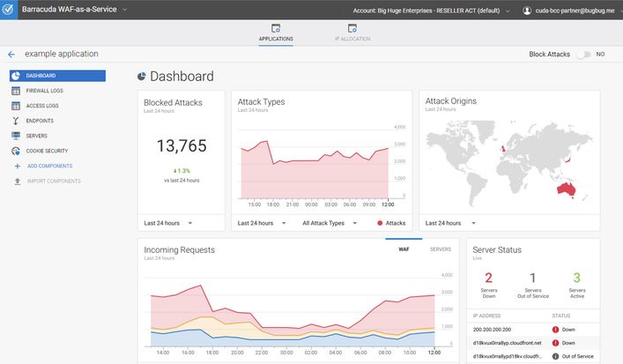Click the back arrow beside example application

[11, 55]
